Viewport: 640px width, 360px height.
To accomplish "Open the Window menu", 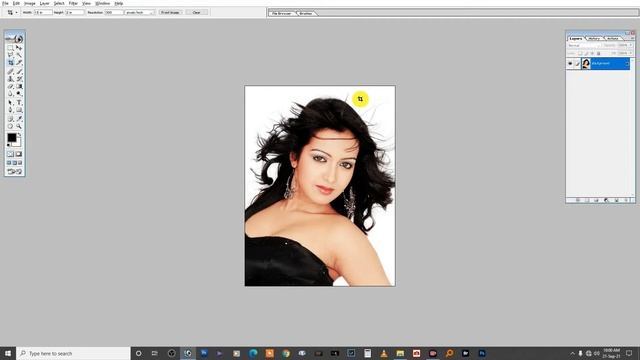I will [x=102, y=3].
